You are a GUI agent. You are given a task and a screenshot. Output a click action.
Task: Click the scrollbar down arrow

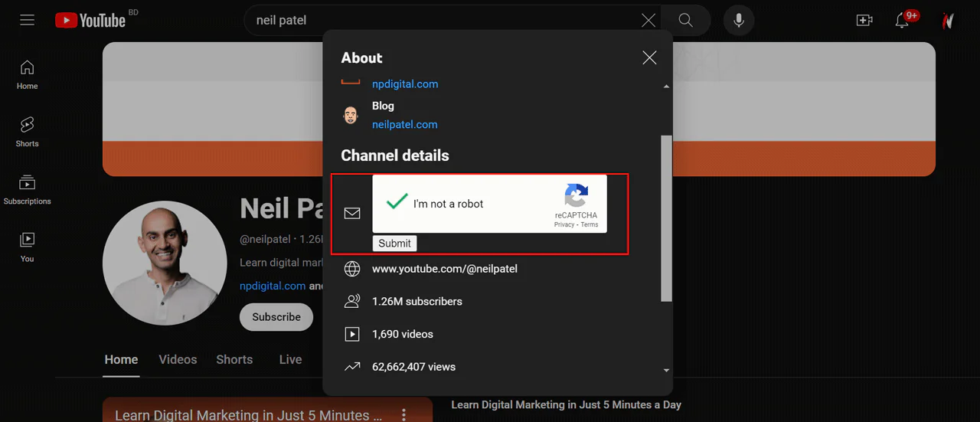click(x=666, y=371)
